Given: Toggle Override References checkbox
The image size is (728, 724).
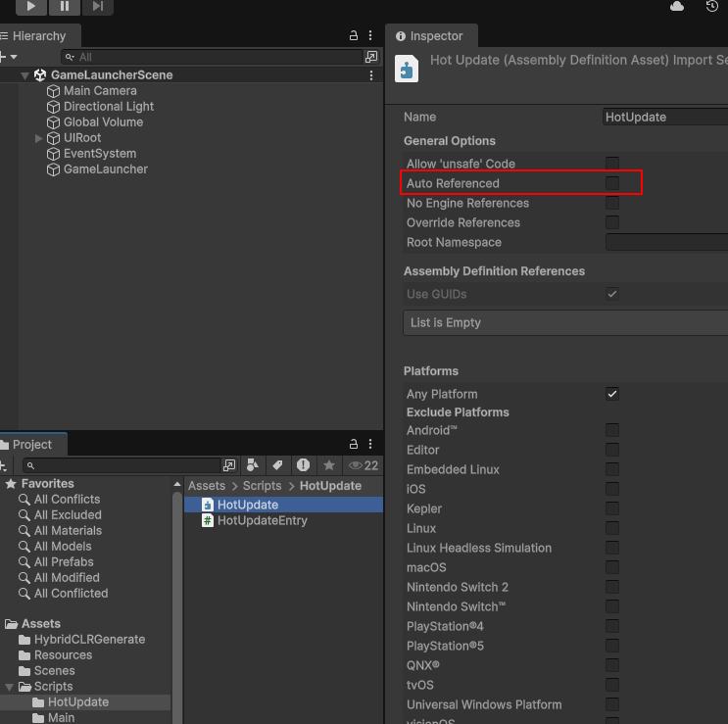Looking at the screenshot, I should pos(612,222).
